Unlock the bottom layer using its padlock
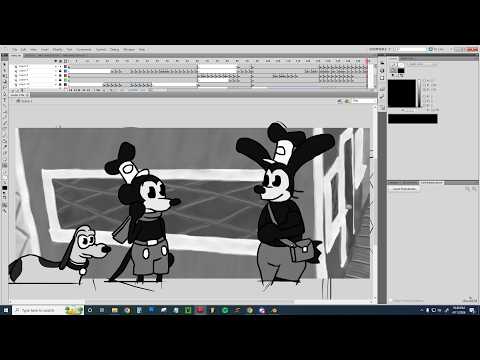This screenshot has height=360, width=480. click(x=60, y=84)
